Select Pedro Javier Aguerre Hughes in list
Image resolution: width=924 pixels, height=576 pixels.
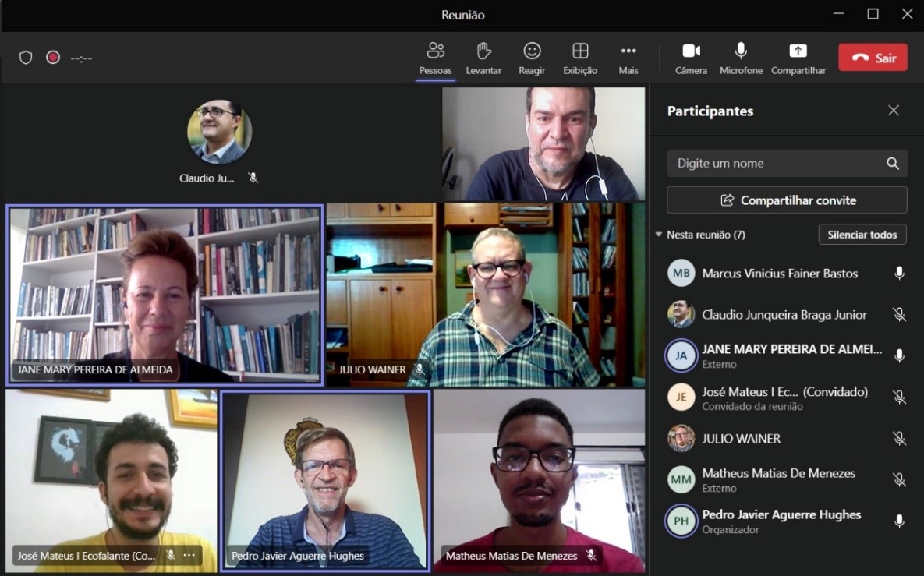click(x=787, y=521)
